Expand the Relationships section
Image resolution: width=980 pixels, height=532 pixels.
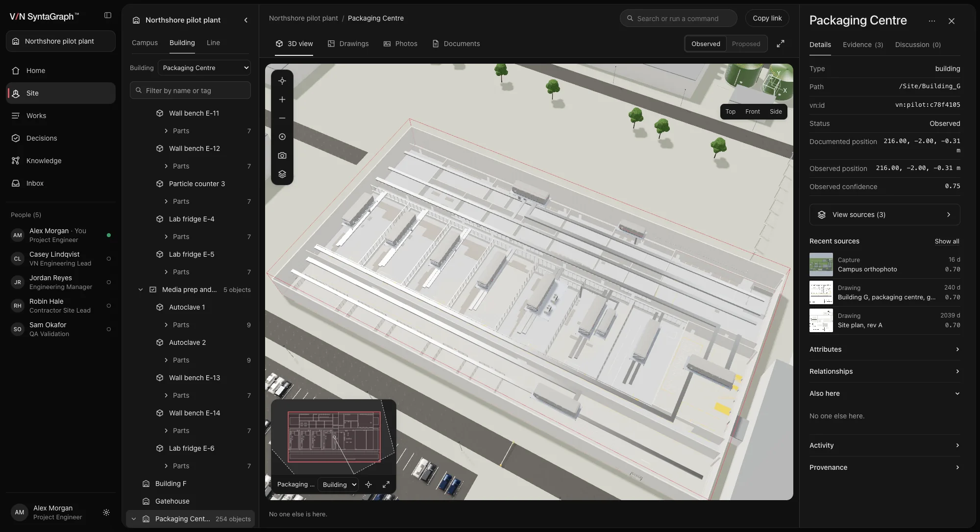tap(884, 371)
